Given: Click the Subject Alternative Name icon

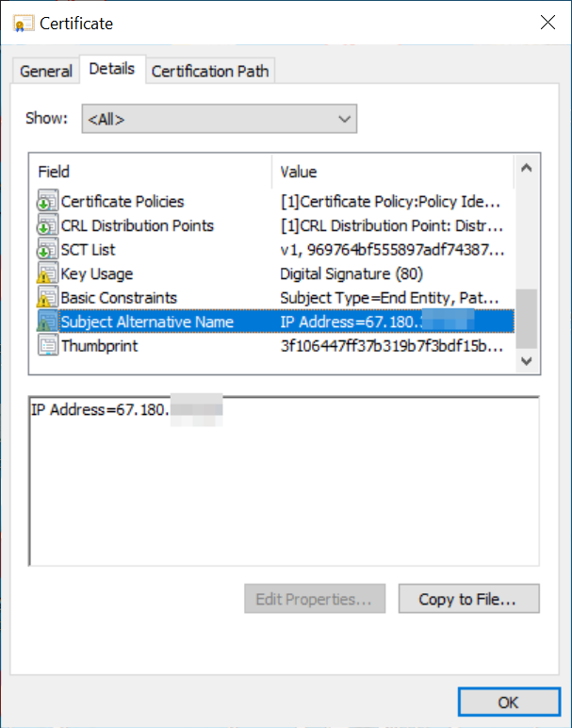Looking at the screenshot, I should pos(47,323).
